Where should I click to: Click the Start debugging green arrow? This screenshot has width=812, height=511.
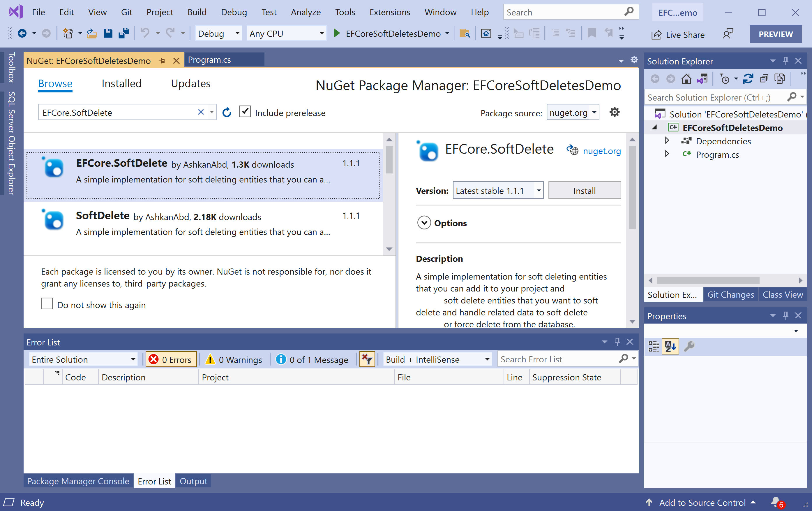336,34
